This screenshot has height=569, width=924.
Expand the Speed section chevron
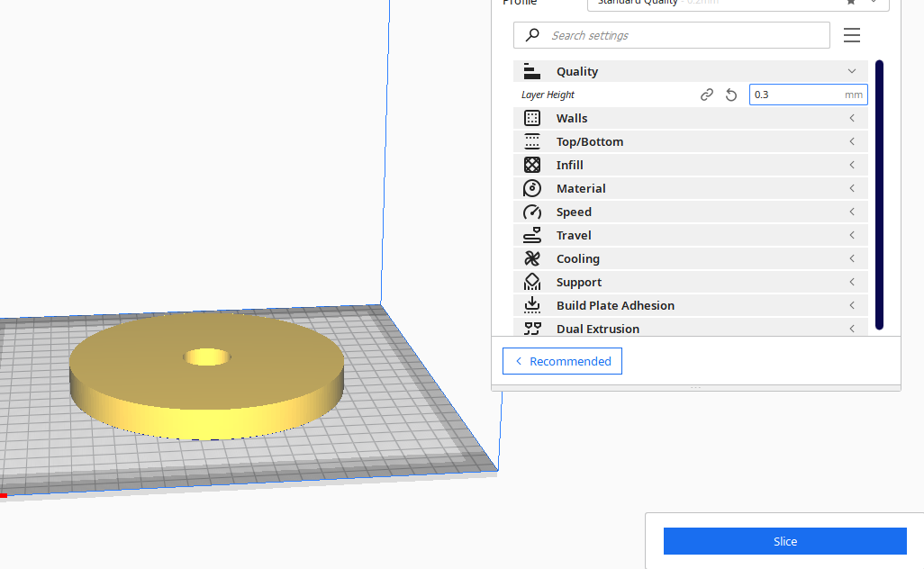(x=852, y=212)
